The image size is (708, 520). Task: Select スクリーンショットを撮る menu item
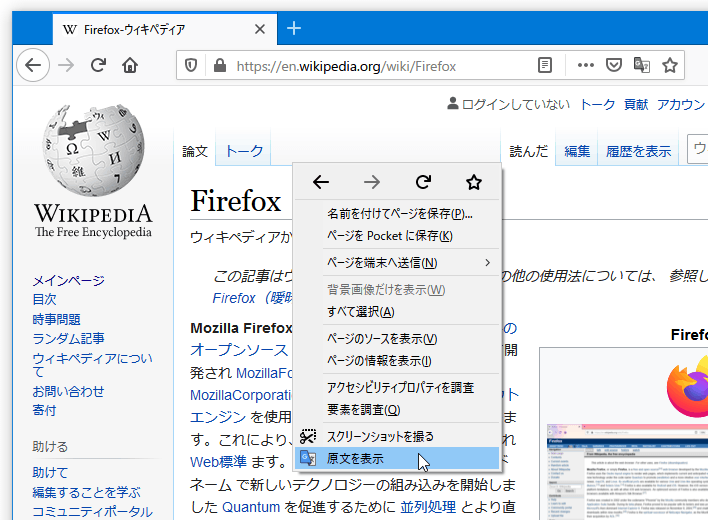point(397,436)
